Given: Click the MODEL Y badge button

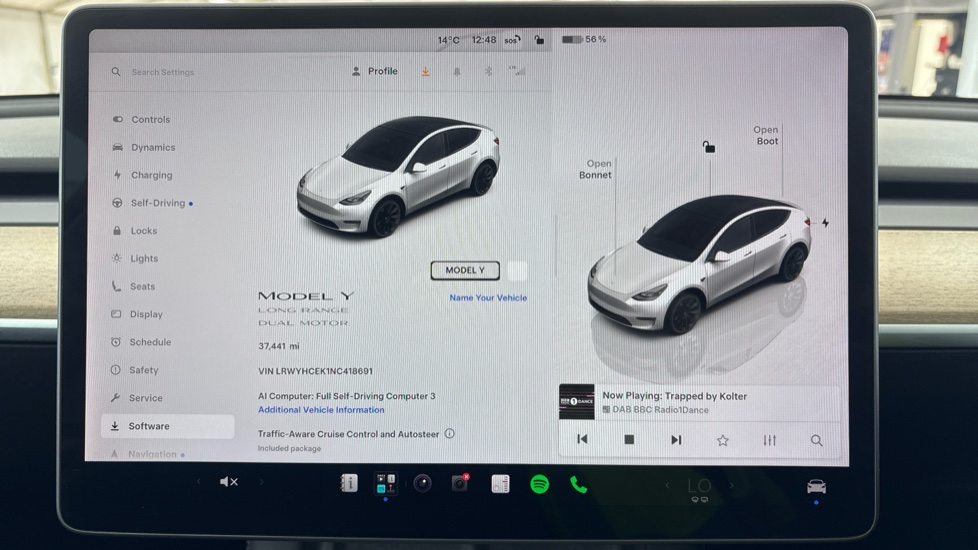Looking at the screenshot, I should tap(465, 270).
